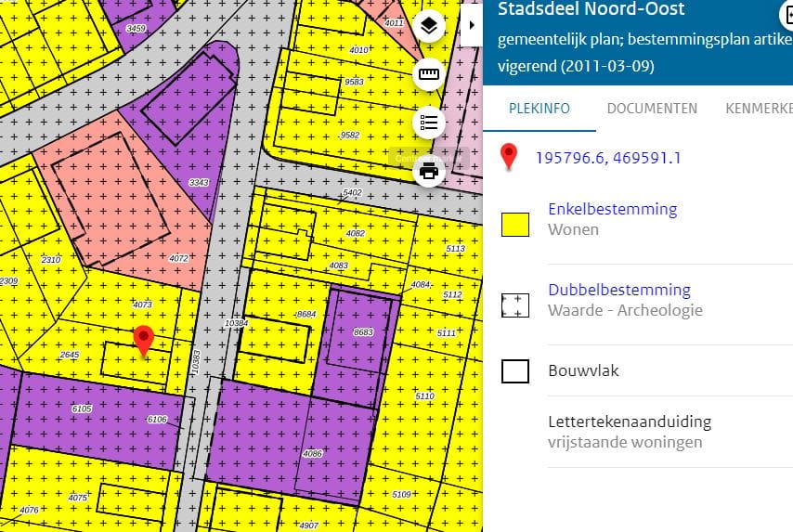Click the Bouwvlak legend box
This screenshot has width=793, height=532.
pos(515,371)
